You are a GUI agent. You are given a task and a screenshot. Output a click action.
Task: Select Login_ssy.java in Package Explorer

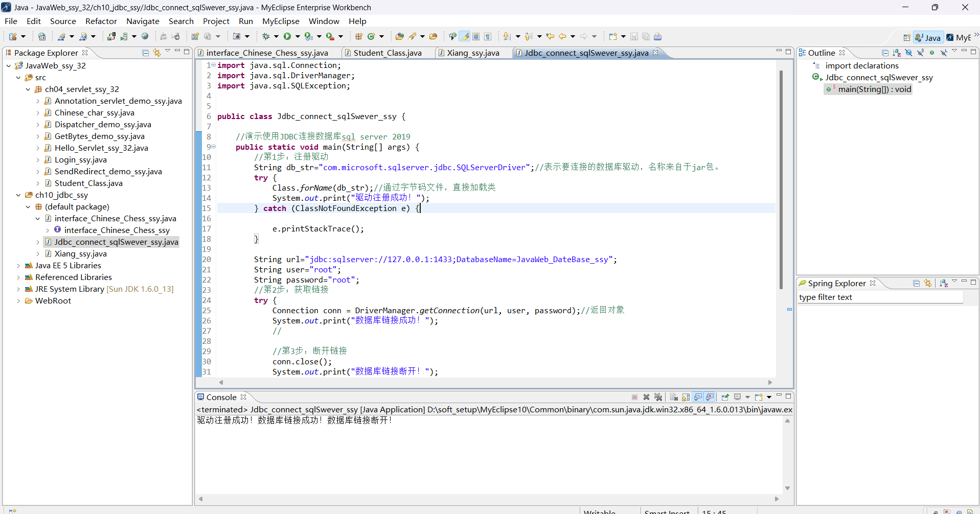(x=81, y=159)
